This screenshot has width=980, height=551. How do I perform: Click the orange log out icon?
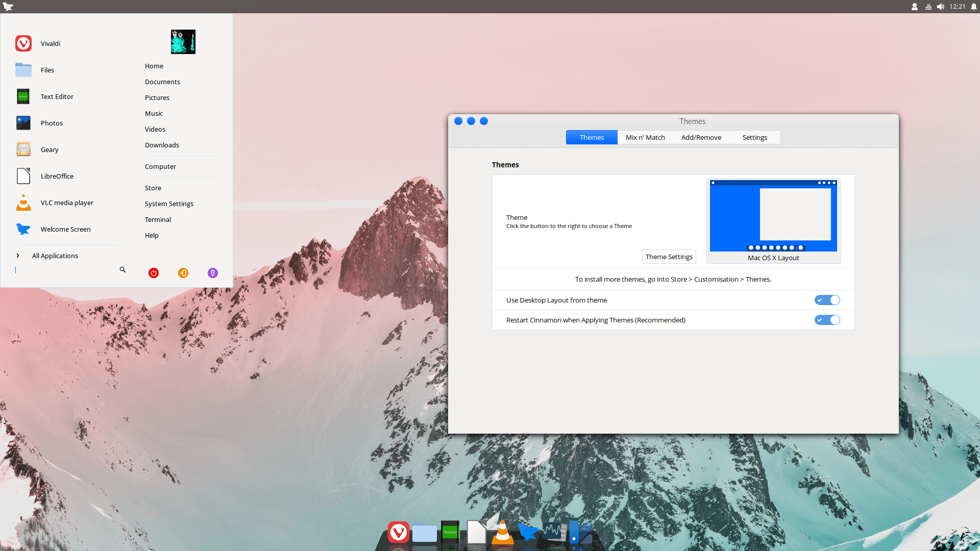(183, 273)
